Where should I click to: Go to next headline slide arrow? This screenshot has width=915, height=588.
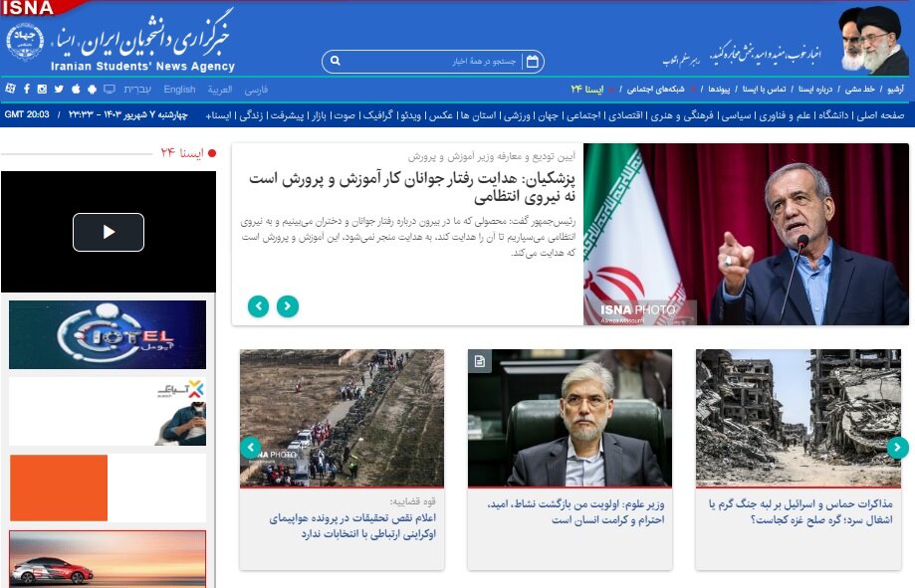tap(259, 306)
